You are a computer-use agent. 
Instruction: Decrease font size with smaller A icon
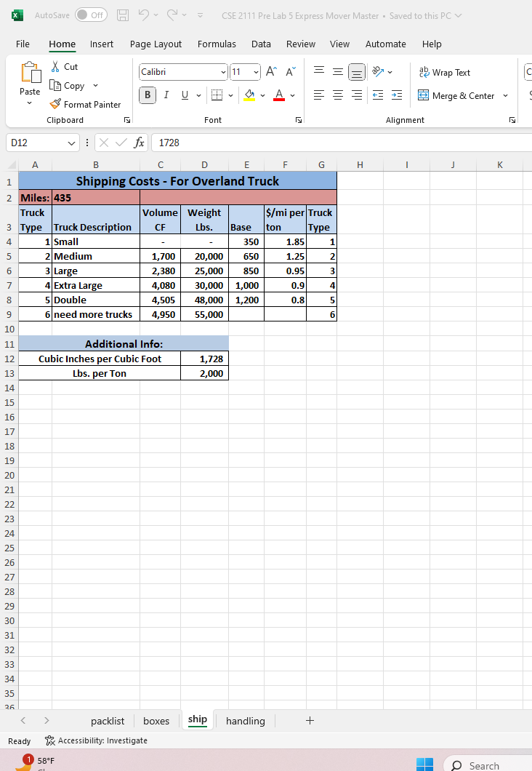[290, 72]
